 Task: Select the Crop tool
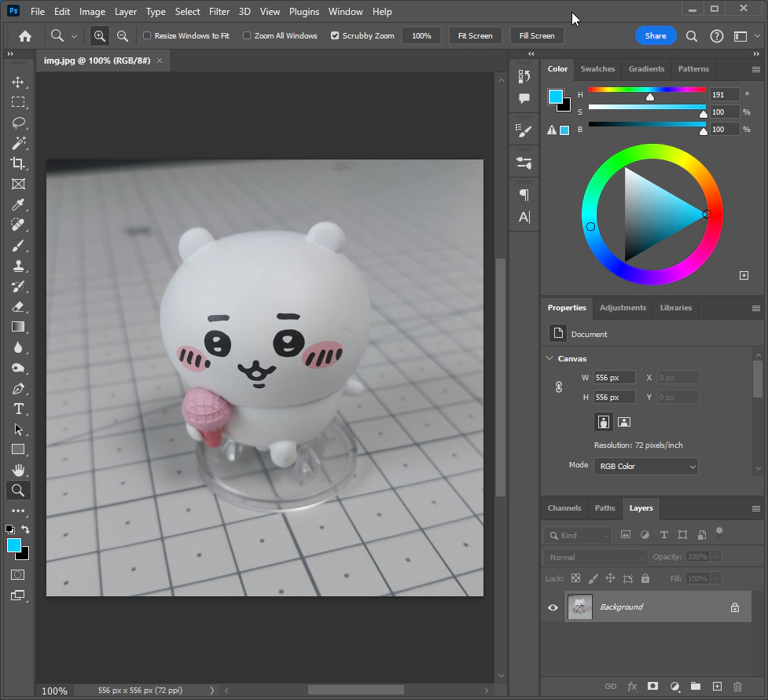[x=18, y=163]
